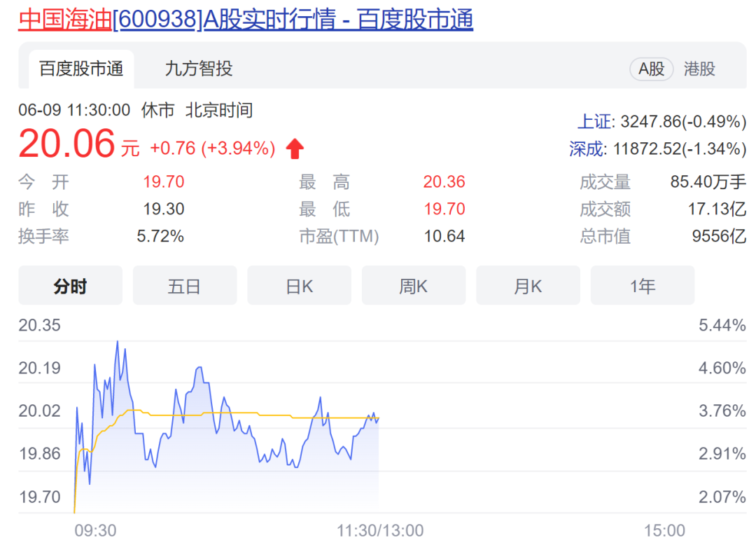Screen dimensions: 756x545
Task: Choose the 1年 chart range
Action: pyautogui.click(x=643, y=286)
